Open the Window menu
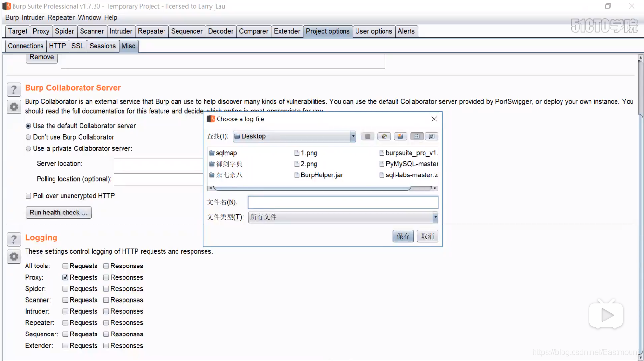Image resolution: width=644 pixels, height=361 pixels. coord(89,17)
